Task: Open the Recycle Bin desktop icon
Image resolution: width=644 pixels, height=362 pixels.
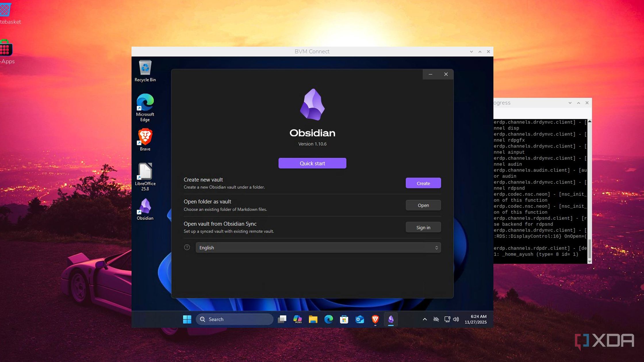Action: (x=145, y=71)
